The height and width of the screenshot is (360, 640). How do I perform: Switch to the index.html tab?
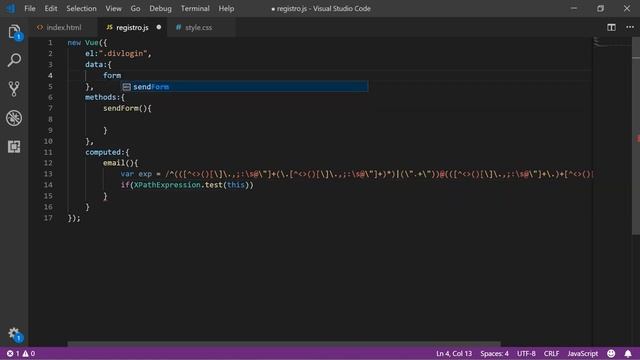pyautogui.click(x=64, y=27)
